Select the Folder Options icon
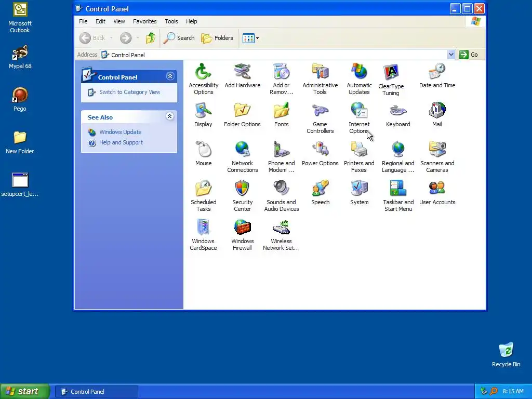 (242, 115)
